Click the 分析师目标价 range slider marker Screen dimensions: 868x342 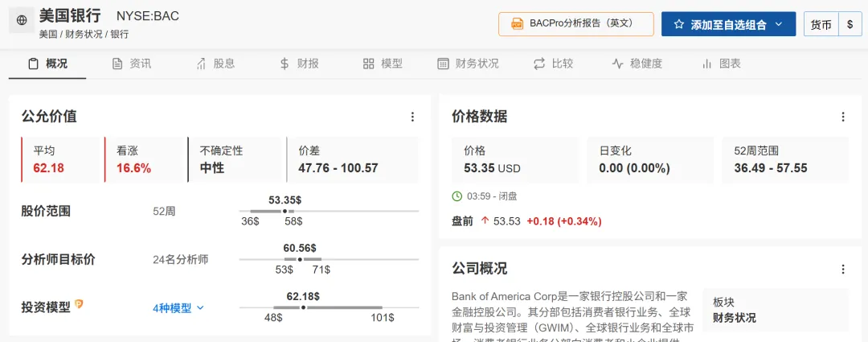[300, 259]
